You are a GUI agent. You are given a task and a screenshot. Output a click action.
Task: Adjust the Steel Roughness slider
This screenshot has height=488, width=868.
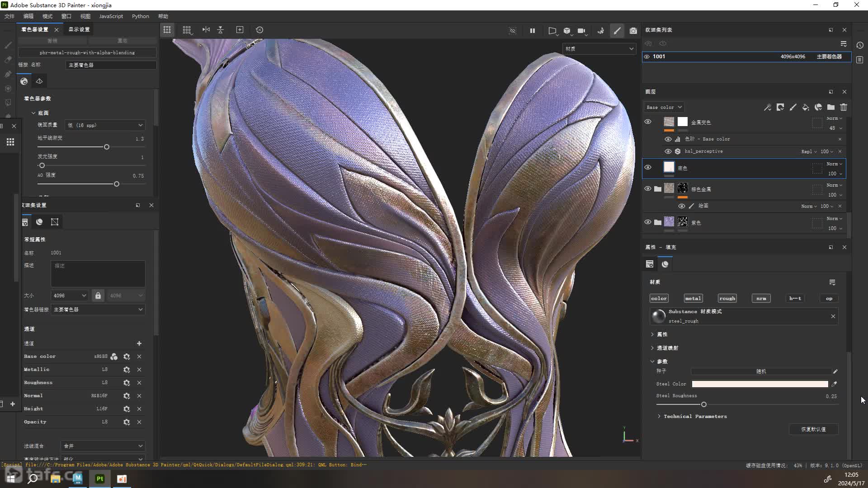click(703, 405)
